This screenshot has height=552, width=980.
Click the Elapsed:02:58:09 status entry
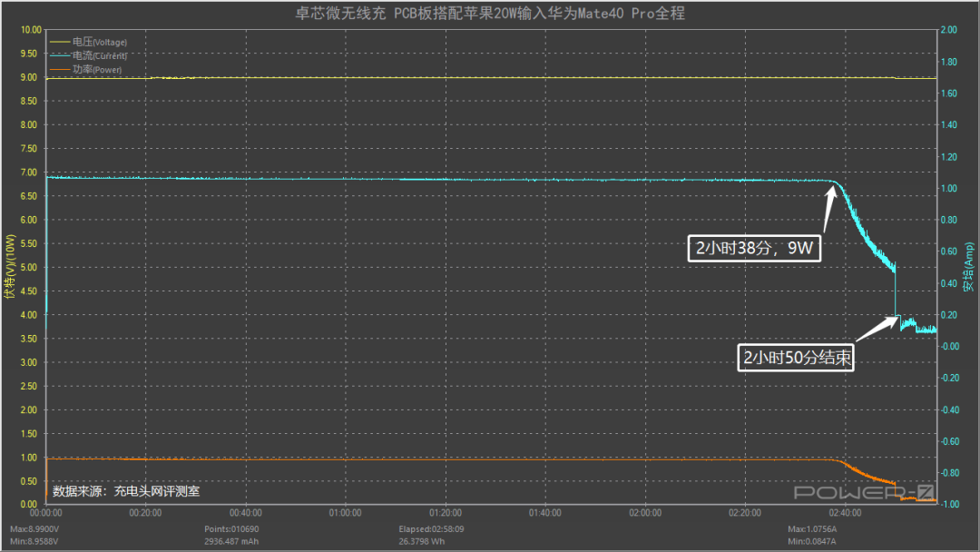[431, 529]
